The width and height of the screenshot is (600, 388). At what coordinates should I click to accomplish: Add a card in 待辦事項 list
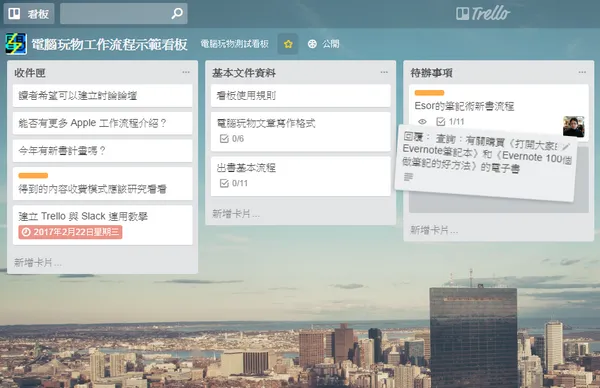(x=434, y=230)
